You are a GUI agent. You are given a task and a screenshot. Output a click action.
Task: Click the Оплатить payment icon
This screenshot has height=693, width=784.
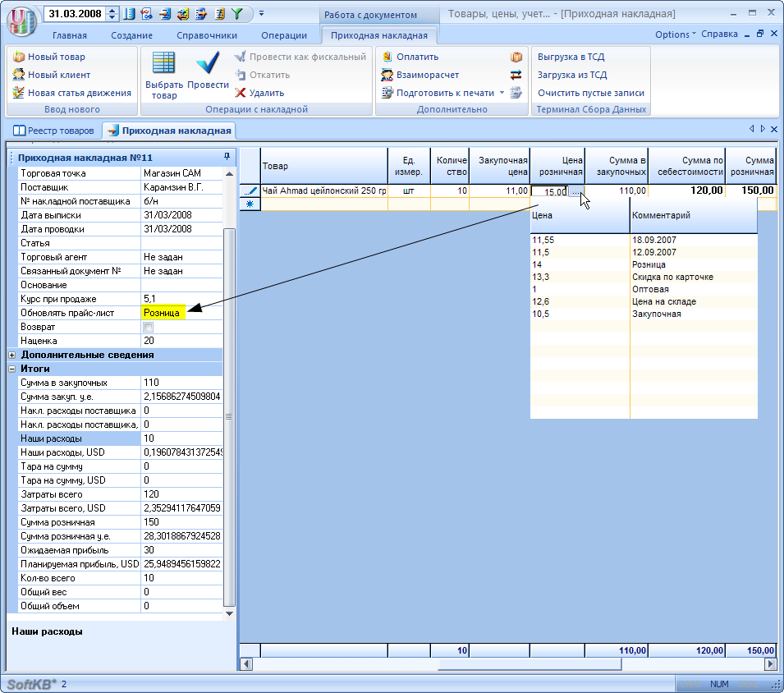click(x=387, y=57)
